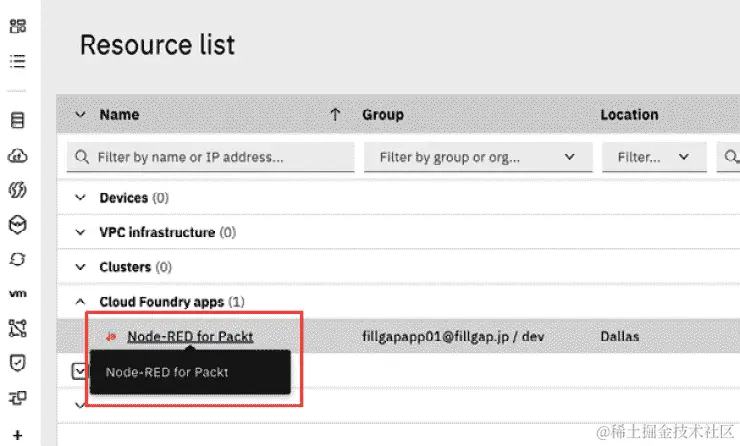Expand the VPC infrastructure section
This screenshot has width=740, height=446.
pyautogui.click(x=80, y=232)
